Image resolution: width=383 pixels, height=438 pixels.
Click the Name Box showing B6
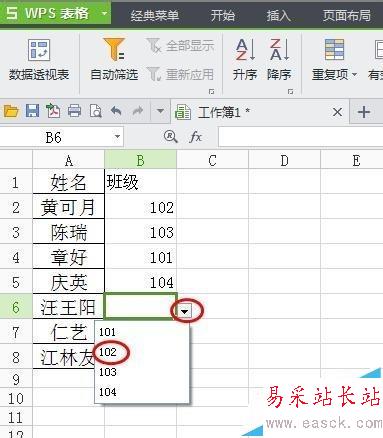point(55,137)
